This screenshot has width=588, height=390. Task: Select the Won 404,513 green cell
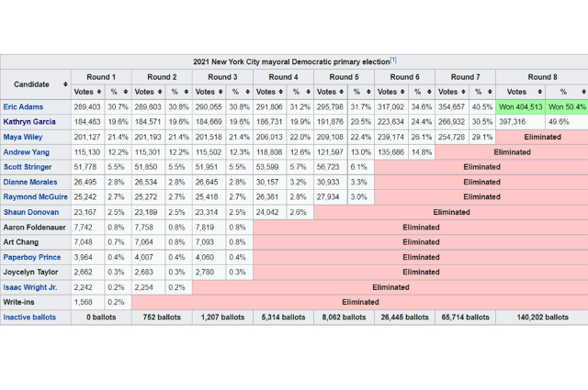[x=521, y=107]
